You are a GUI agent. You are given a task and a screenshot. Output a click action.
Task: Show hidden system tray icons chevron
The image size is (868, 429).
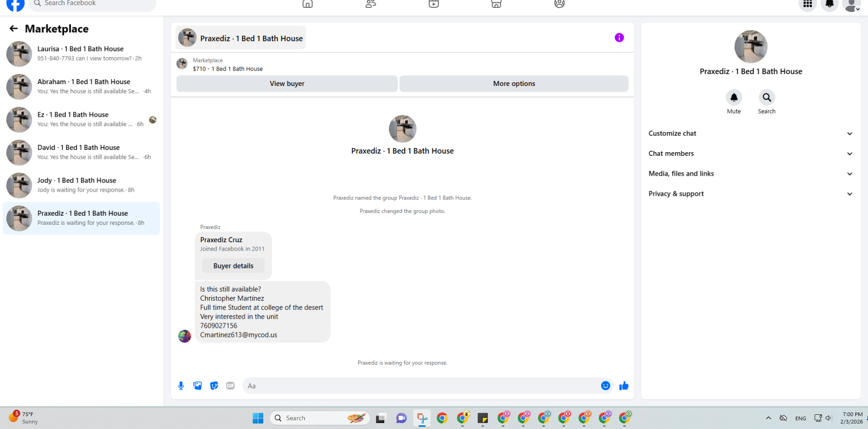(768, 418)
